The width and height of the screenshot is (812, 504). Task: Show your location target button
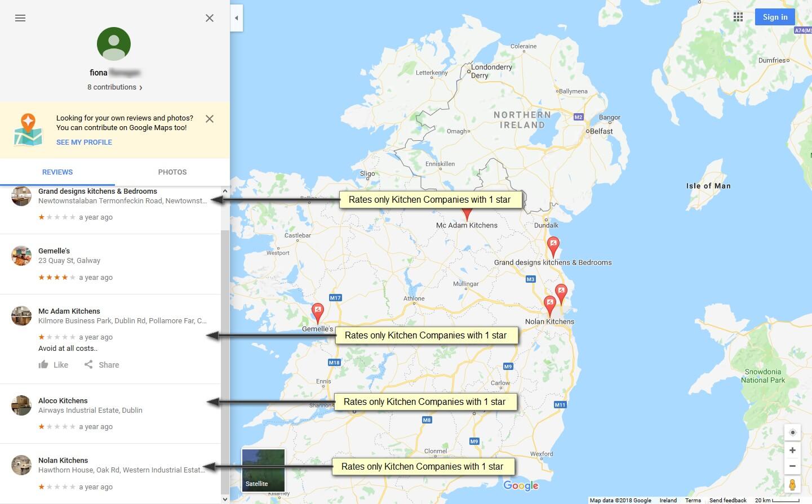[x=793, y=432]
